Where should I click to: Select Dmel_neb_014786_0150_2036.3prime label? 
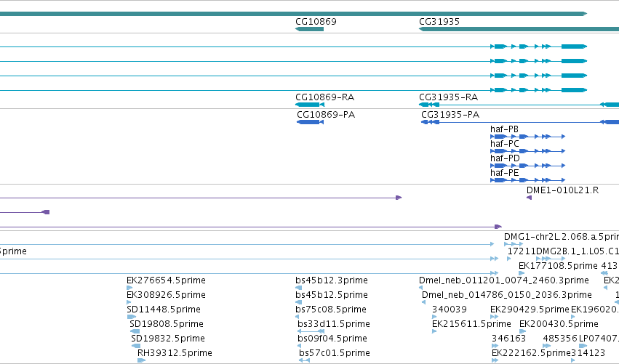coord(506,295)
